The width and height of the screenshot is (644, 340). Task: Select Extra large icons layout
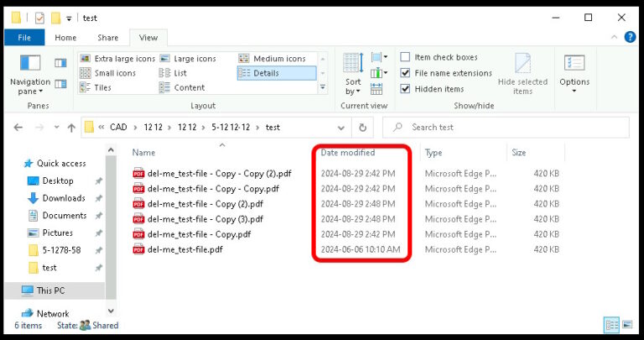[118, 58]
